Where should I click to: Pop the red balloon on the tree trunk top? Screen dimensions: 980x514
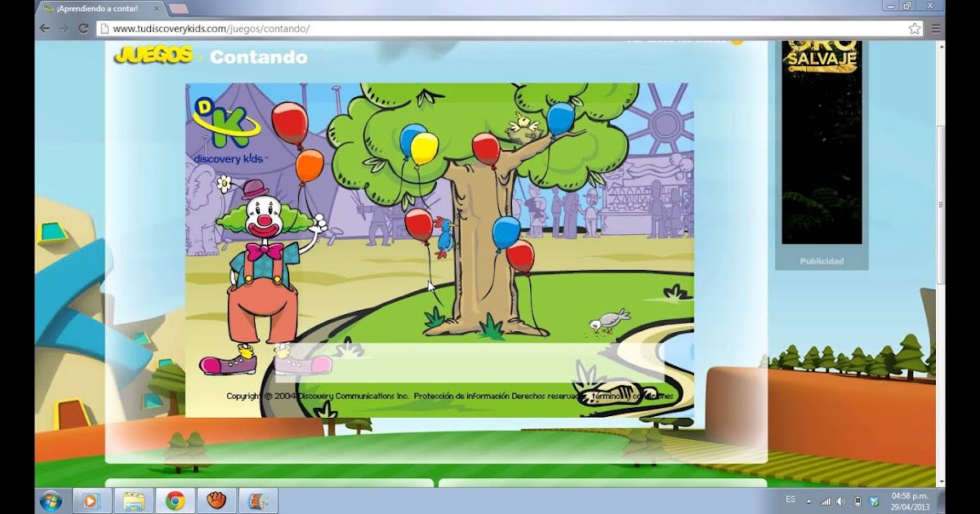click(486, 150)
